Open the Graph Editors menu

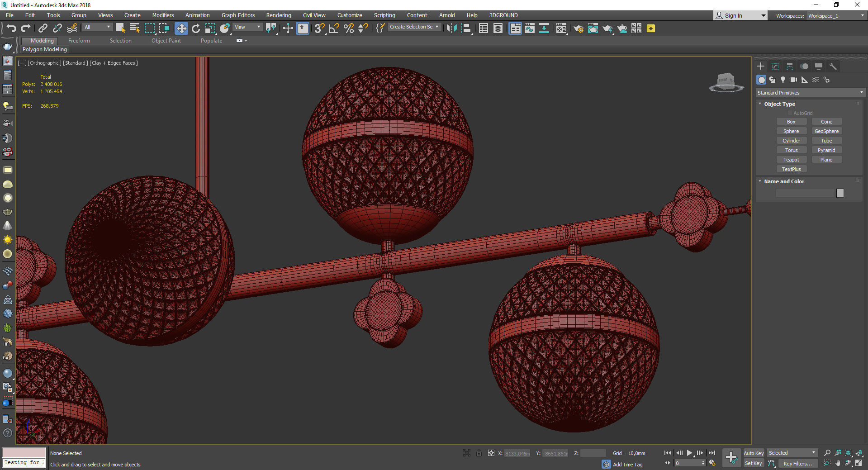[238, 15]
